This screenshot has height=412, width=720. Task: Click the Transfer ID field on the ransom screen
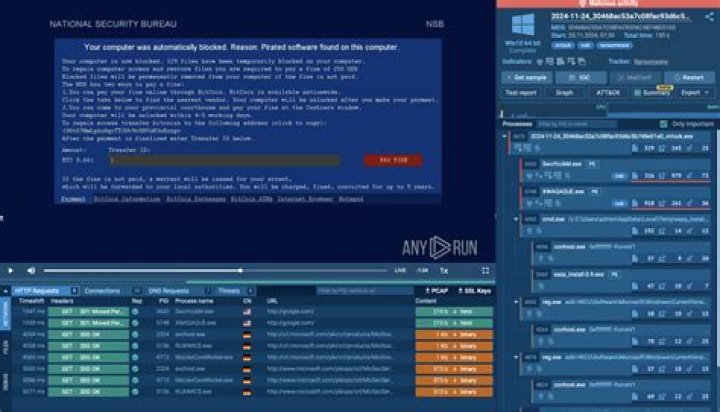click(x=225, y=160)
